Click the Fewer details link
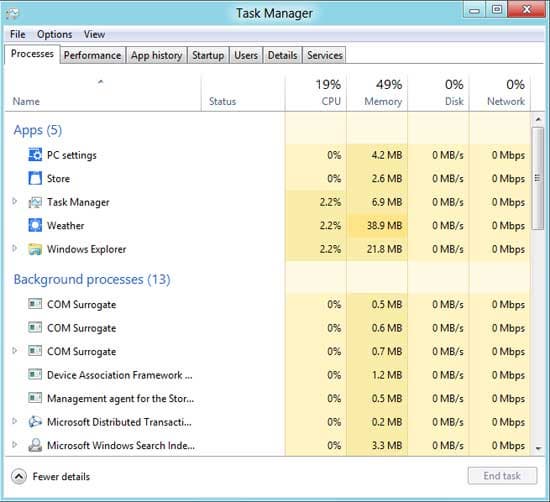Screen dimensions: 550x502 [61, 476]
